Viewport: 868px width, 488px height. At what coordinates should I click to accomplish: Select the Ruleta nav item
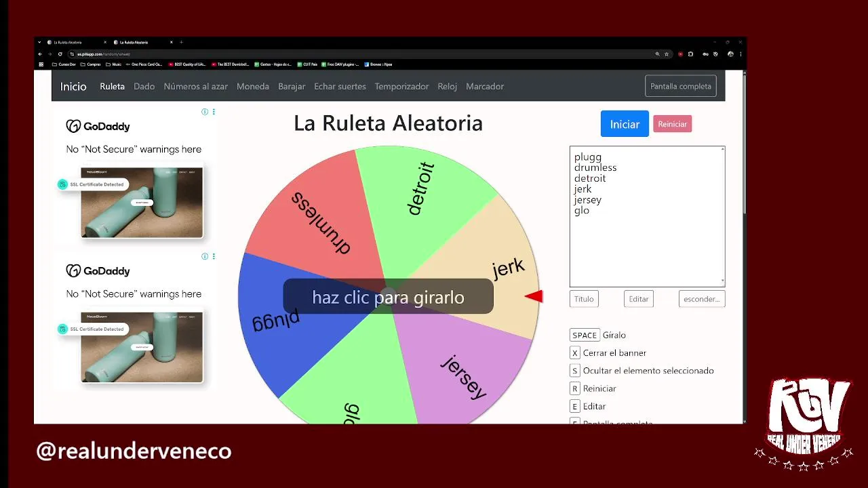tap(112, 86)
